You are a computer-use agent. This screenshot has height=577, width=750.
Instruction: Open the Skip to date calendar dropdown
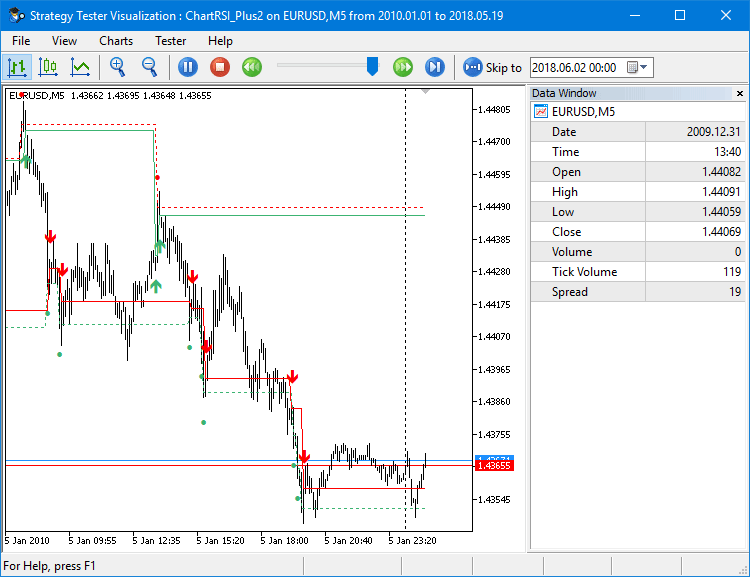pyautogui.click(x=638, y=67)
